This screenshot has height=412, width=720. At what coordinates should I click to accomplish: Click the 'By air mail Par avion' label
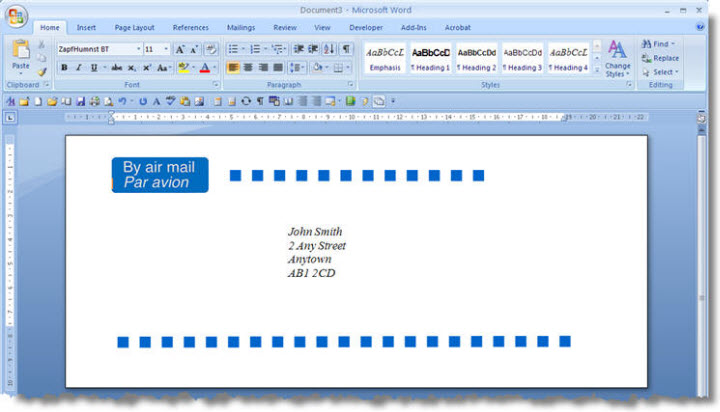click(160, 175)
